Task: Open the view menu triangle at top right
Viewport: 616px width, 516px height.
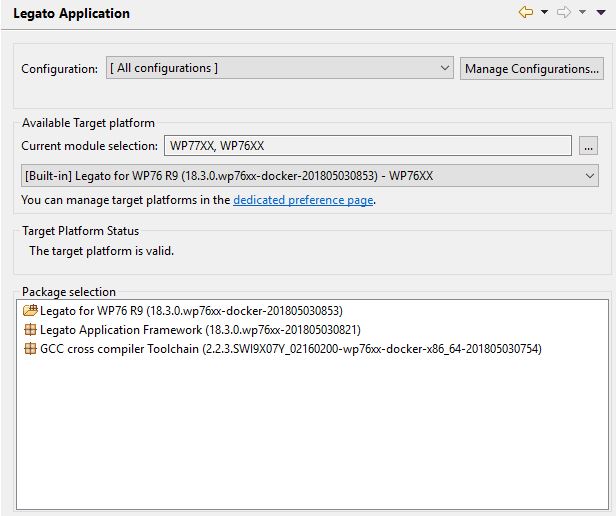Action: click(601, 13)
